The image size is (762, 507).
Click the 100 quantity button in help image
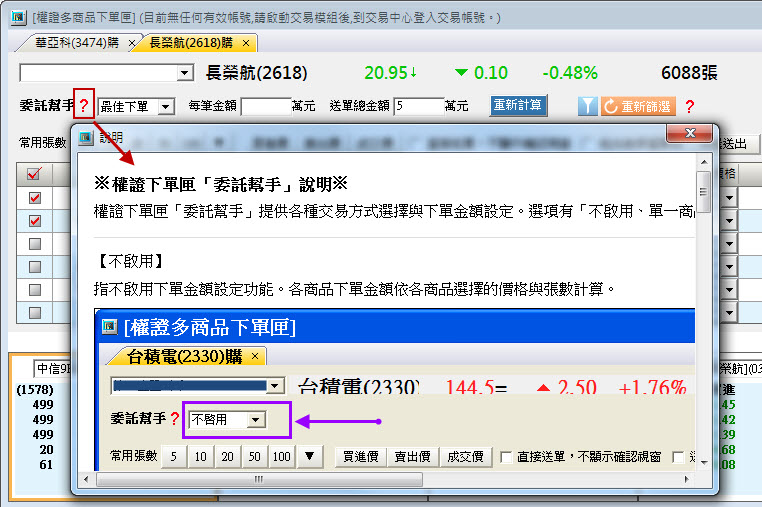pos(281,457)
